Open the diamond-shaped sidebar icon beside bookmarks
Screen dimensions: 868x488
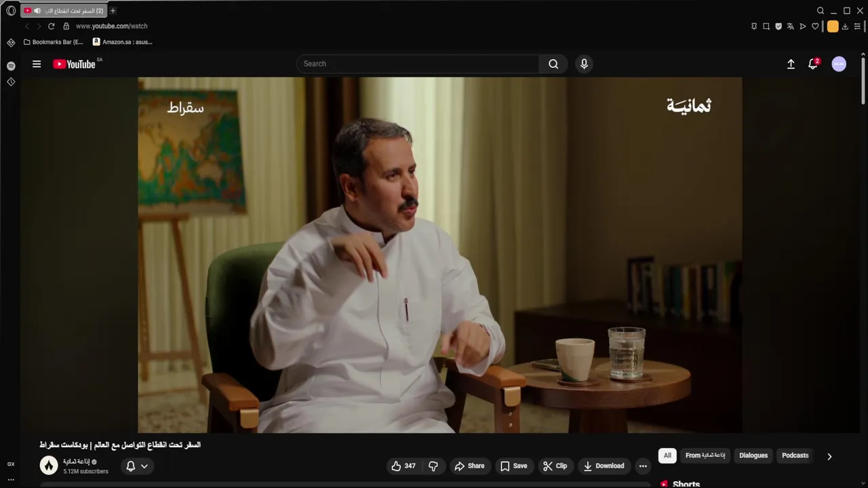point(11,42)
